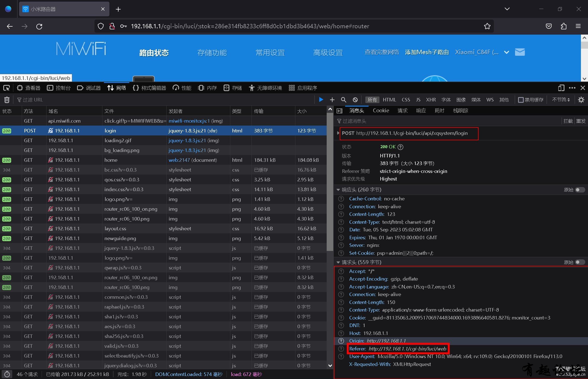Screen dimensions: 588x379
Task: Toggle 原始 switch for response headers
Action: tap(580, 190)
